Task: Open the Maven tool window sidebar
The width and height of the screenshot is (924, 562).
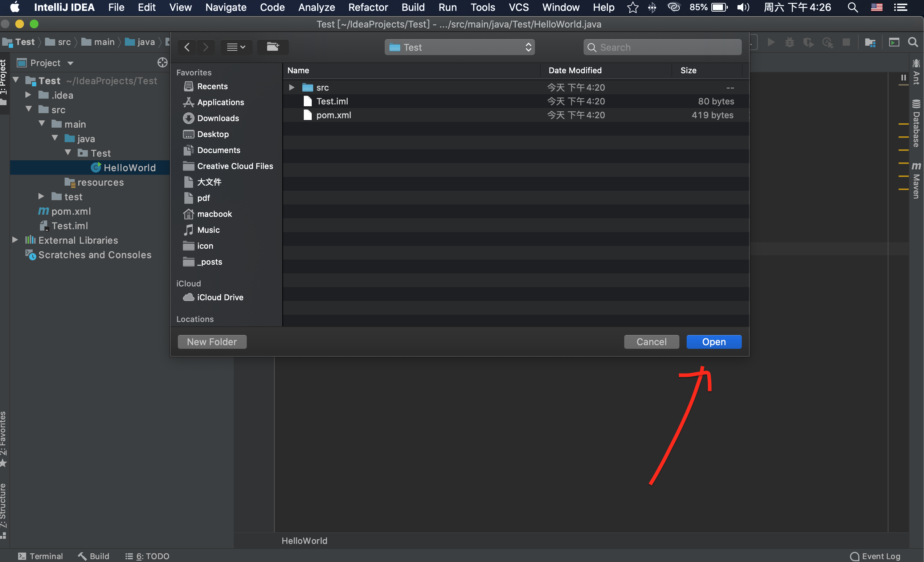Action: [x=916, y=181]
